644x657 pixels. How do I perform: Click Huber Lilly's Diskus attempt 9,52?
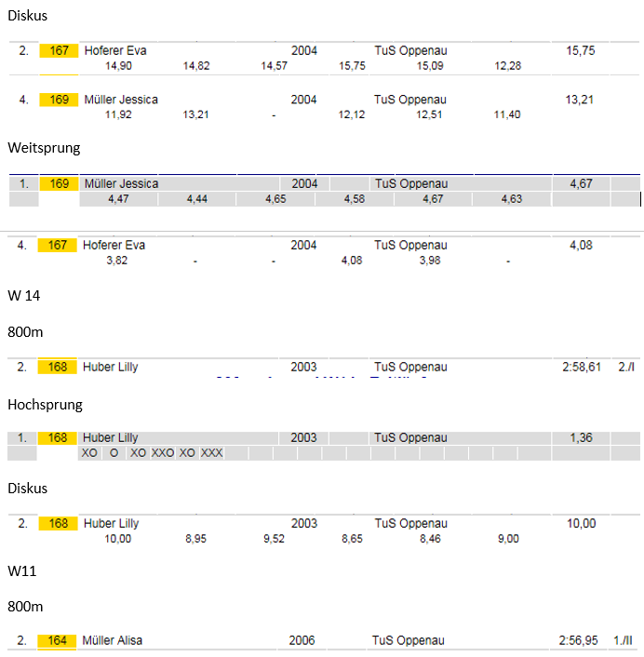(x=274, y=539)
